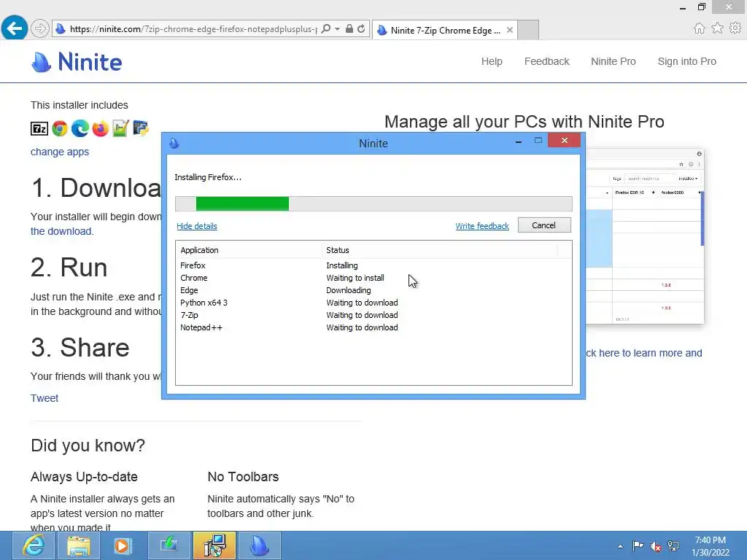Click the Ninite taskbar icon
Screen dimensions: 747x560
coord(259,545)
